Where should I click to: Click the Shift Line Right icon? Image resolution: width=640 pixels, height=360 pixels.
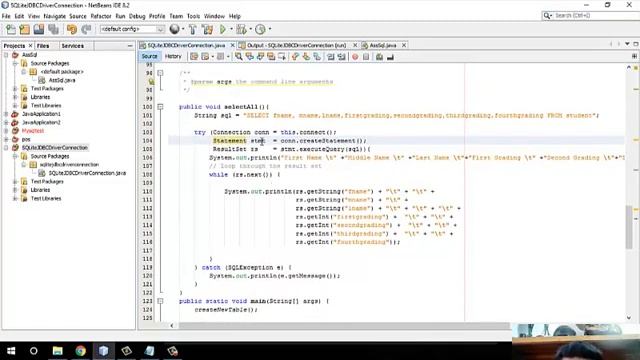342,57
